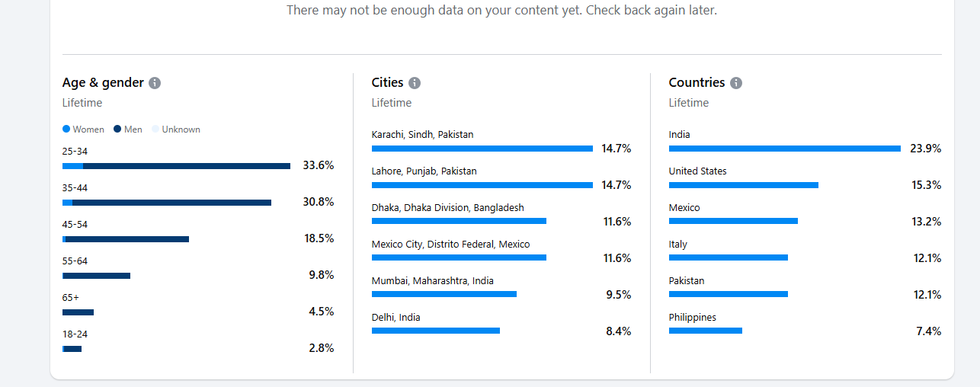
Task: Click the Karachi, Sindh, Pakistan bar
Action: [x=482, y=149]
